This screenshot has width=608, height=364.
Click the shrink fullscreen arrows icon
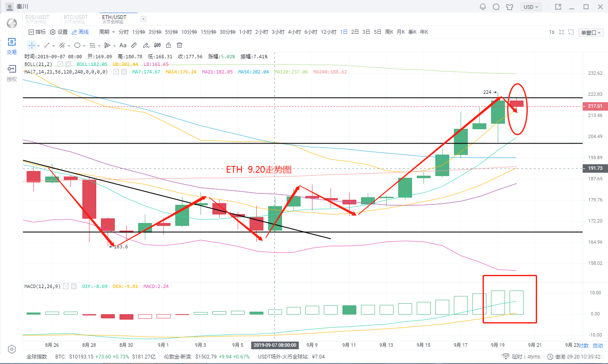coord(562,32)
